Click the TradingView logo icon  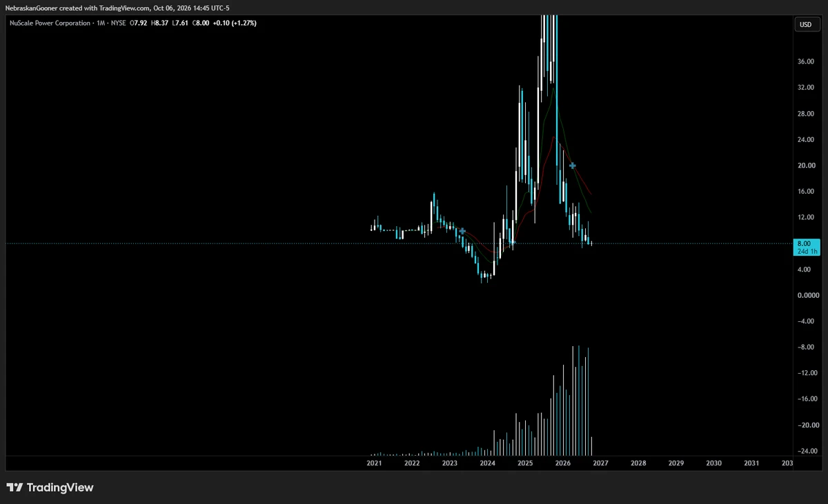(x=14, y=487)
